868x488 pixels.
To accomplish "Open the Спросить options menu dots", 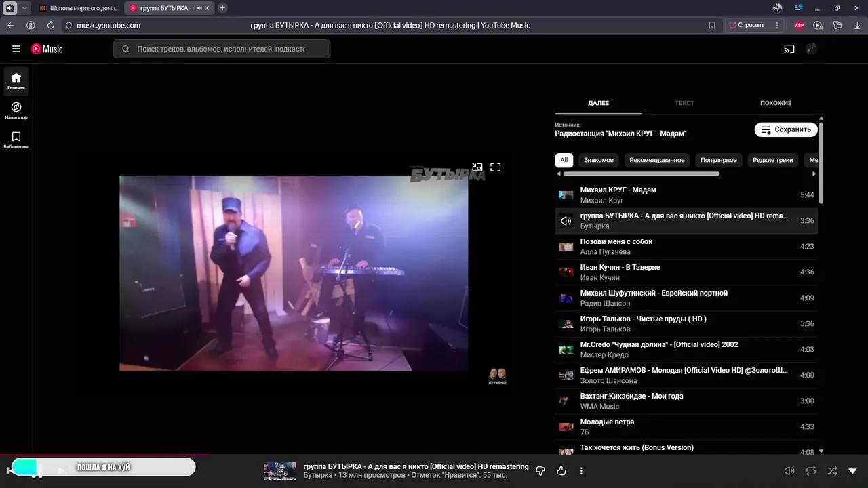I will (776, 25).
